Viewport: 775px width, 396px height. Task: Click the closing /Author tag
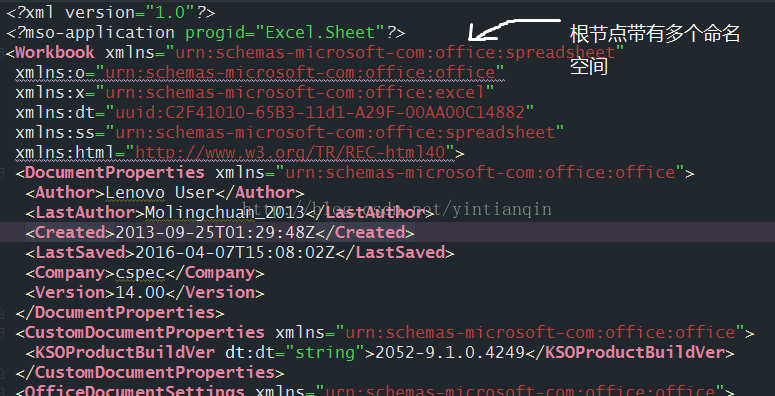pyautogui.click(x=259, y=193)
